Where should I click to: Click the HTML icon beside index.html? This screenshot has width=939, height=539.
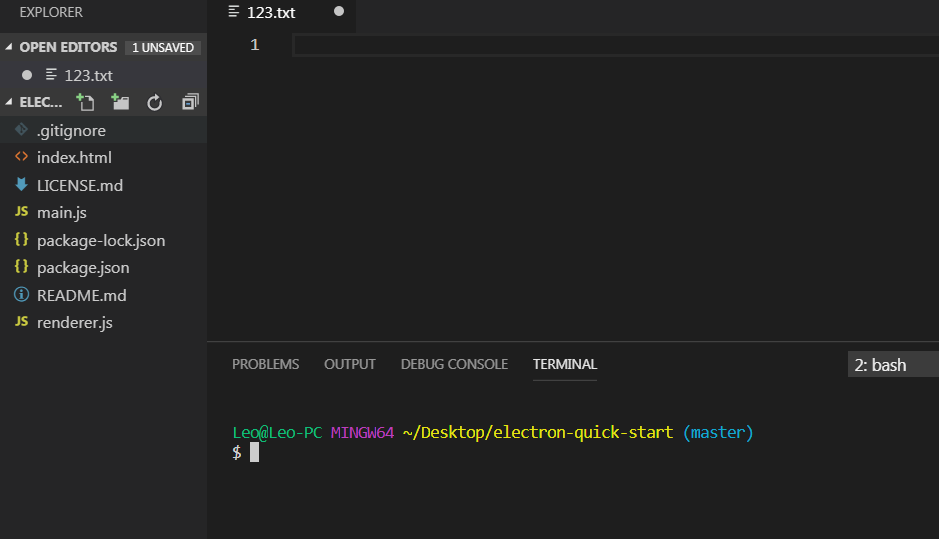22,156
